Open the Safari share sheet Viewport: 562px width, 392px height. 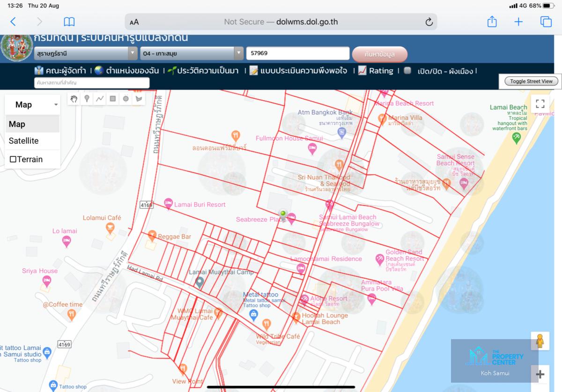point(492,22)
